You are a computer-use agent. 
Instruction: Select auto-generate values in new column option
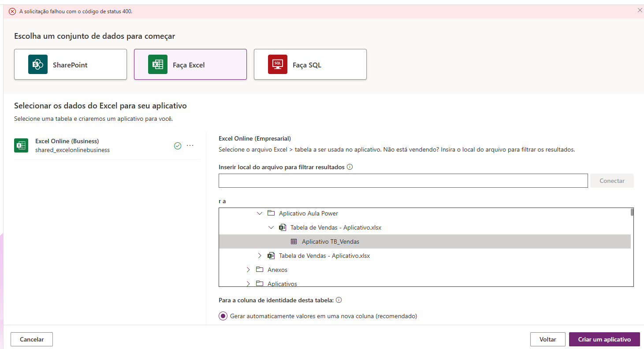tap(223, 316)
